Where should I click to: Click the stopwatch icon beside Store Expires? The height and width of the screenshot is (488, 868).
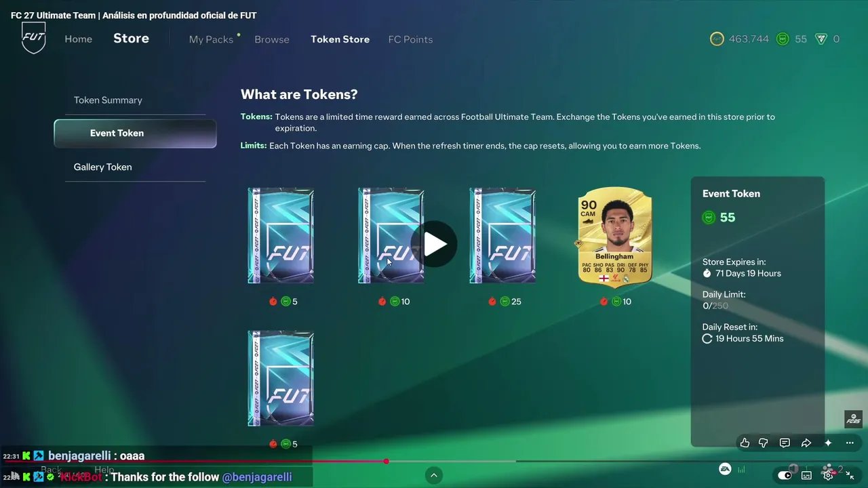pos(707,273)
